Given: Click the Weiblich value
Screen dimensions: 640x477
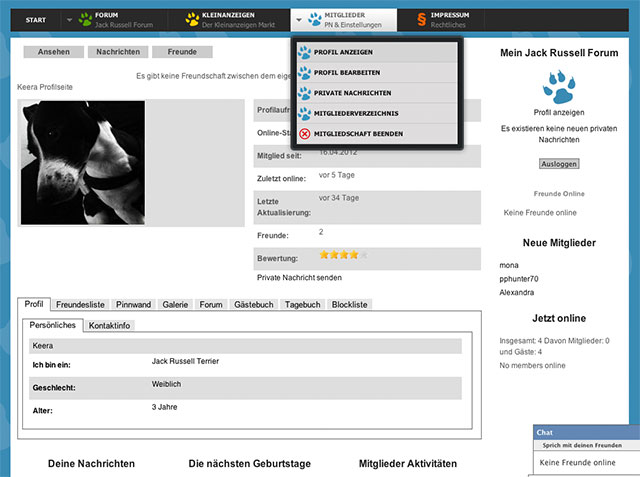Looking at the screenshot, I should coord(166,384).
